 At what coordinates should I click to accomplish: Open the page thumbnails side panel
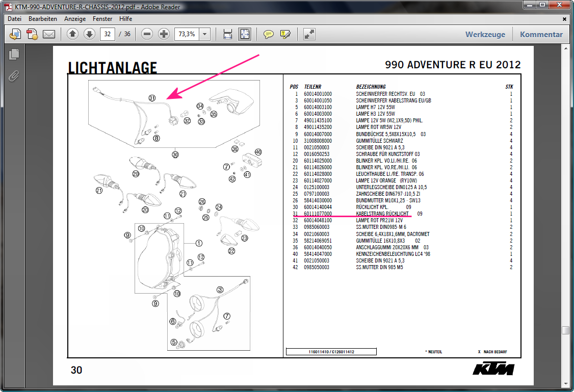(x=14, y=54)
